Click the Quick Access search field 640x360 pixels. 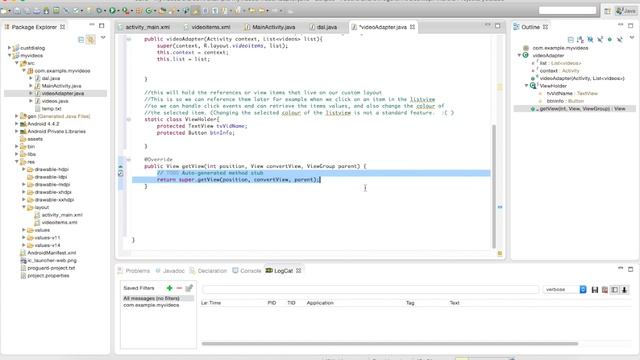pos(567,11)
